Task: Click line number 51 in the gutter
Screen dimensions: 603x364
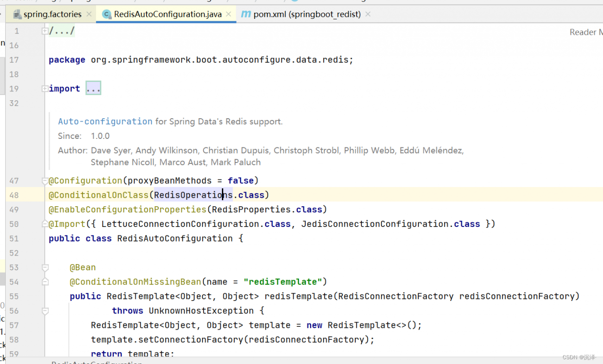Action: tap(14, 238)
